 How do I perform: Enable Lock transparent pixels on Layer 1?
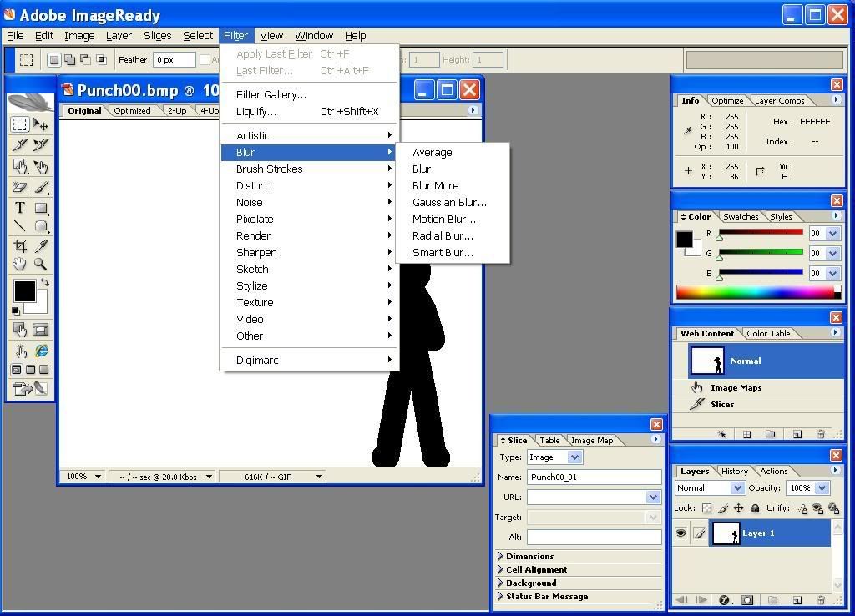707,508
